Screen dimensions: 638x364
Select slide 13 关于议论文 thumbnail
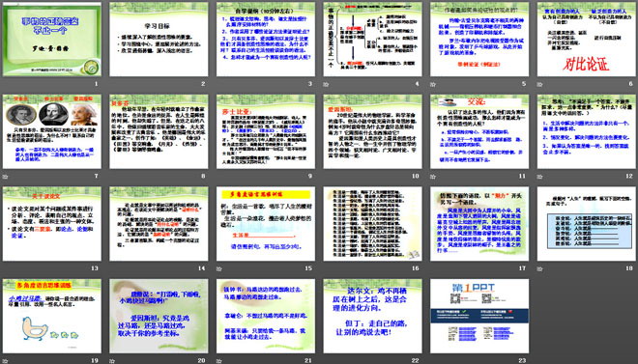pyautogui.click(x=52, y=224)
